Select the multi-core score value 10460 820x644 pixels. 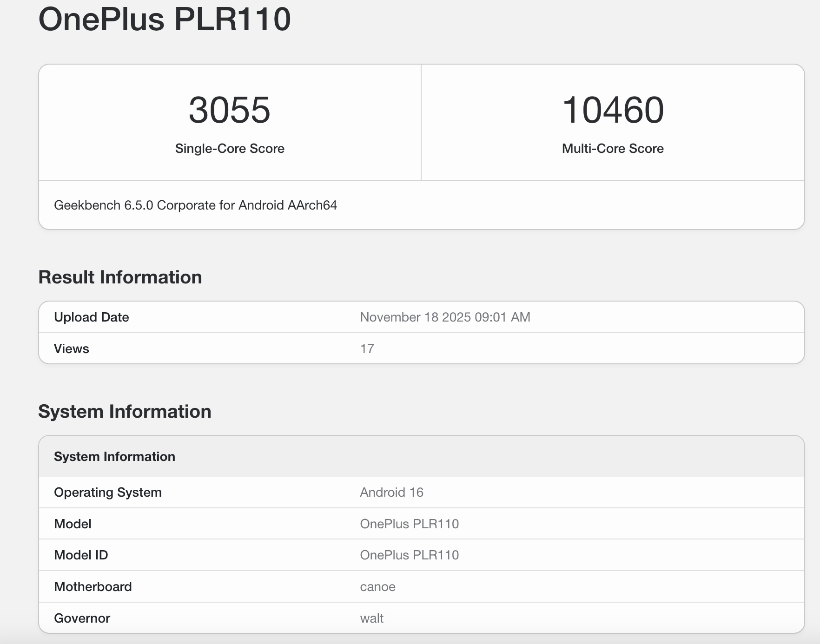pyautogui.click(x=613, y=110)
